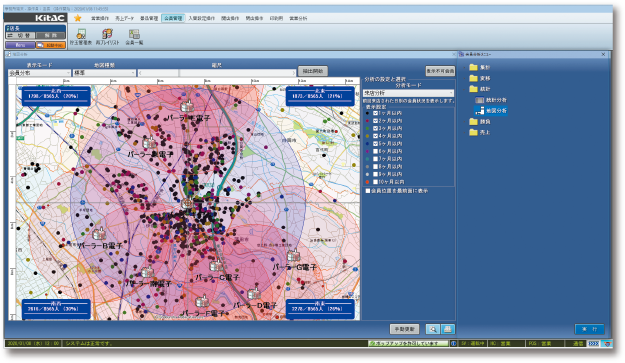Expand the 変移 tree node arrow
This screenshot has height=363, width=625.
(x=465, y=78)
